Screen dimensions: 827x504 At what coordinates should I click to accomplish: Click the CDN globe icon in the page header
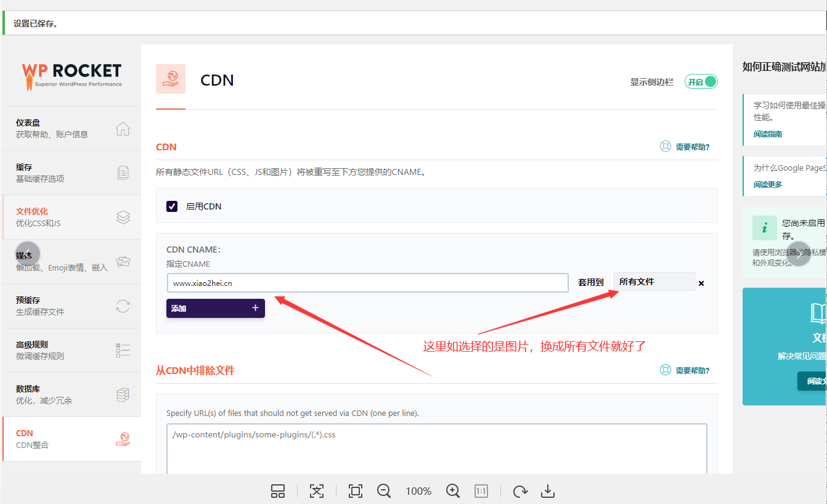pyautogui.click(x=171, y=79)
